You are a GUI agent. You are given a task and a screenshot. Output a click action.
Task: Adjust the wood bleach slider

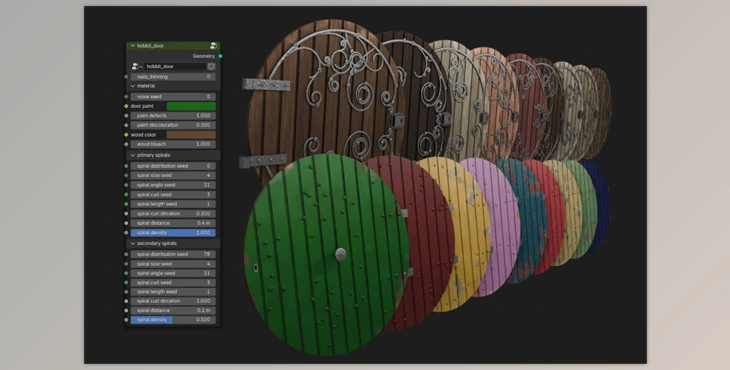[x=173, y=144]
